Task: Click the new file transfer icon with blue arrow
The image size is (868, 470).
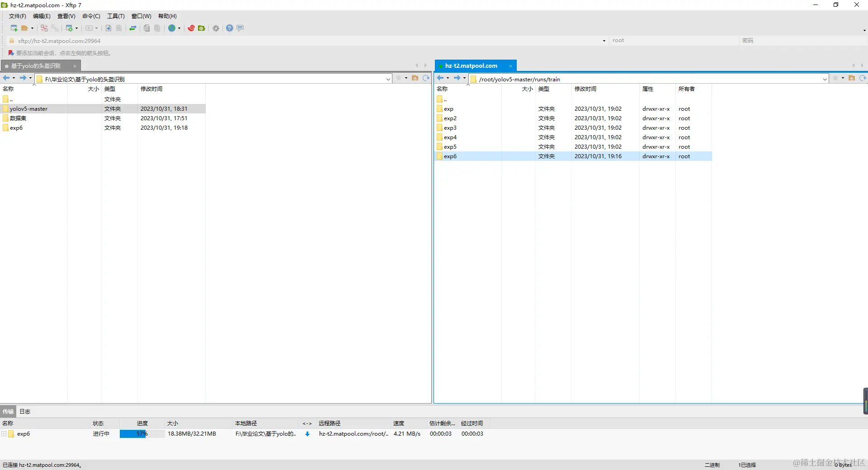Action: [108, 28]
